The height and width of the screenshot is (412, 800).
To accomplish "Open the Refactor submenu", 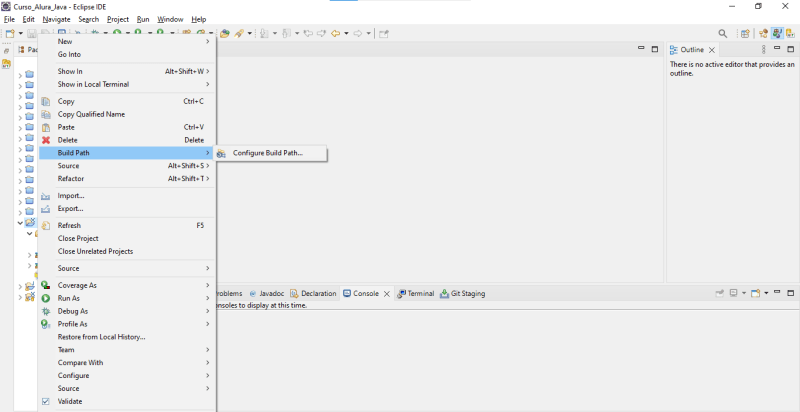I will [x=128, y=178].
